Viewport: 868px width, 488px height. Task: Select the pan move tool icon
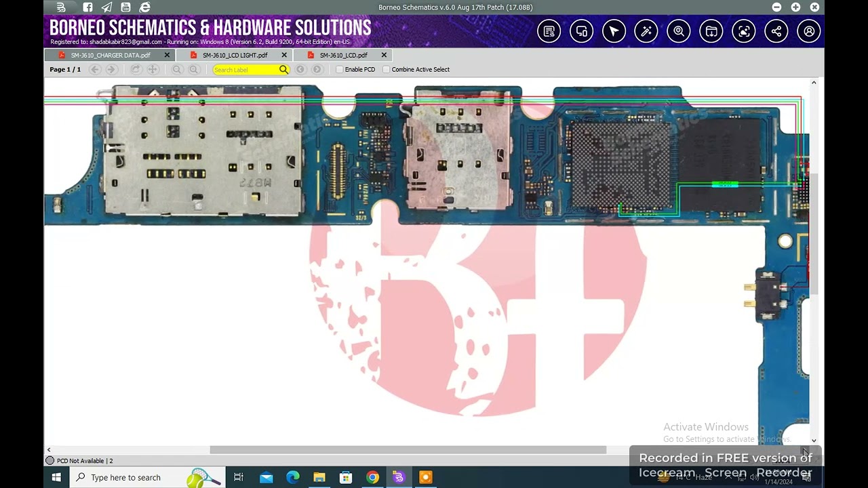(x=153, y=69)
